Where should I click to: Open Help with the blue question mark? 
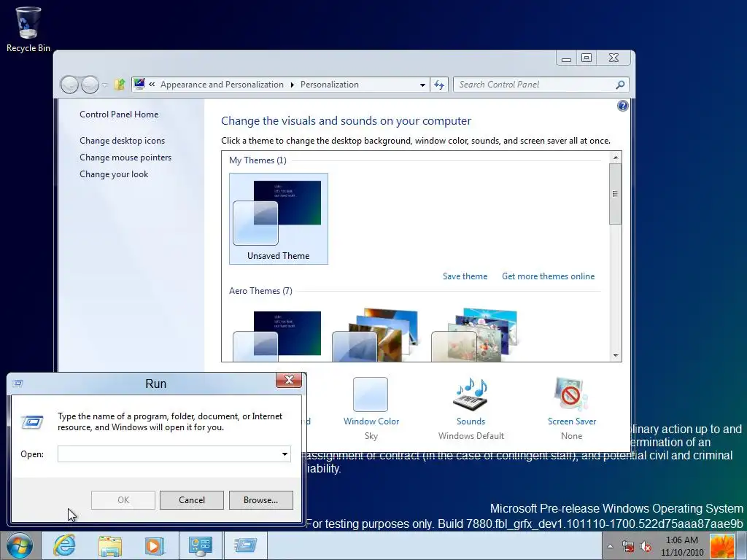tap(623, 106)
